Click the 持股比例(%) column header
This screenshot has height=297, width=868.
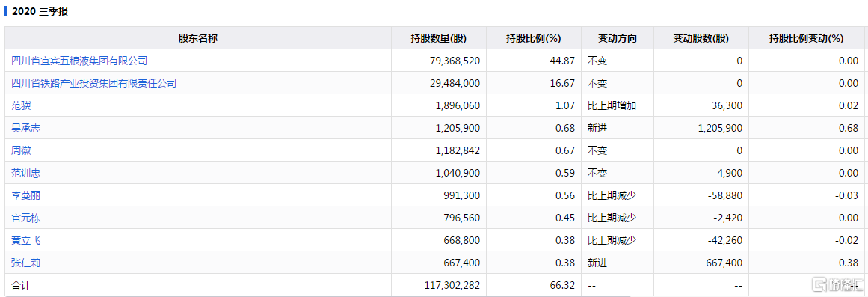[534, 38]
